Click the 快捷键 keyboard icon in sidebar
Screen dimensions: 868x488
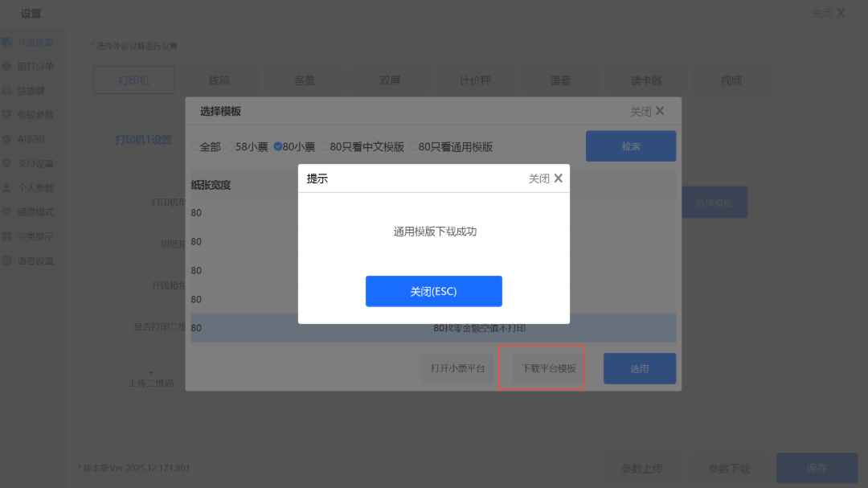coord(6,90)
